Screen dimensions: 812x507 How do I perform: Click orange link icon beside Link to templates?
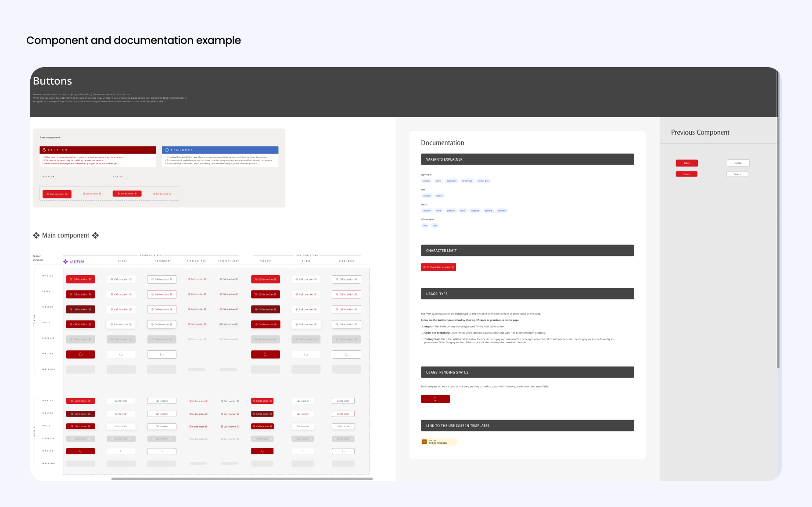coord(424,442)
